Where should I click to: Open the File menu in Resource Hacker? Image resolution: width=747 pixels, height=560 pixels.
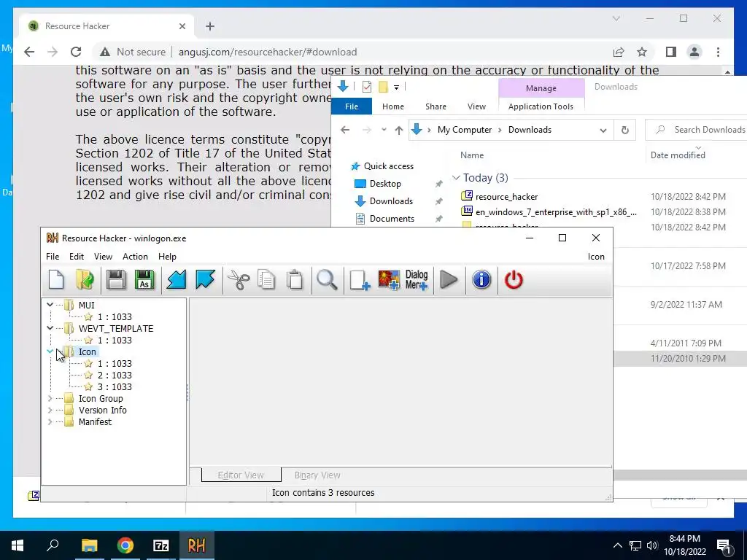53,256
